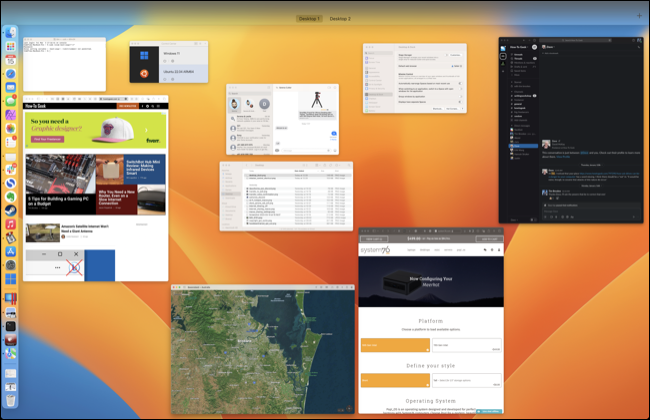Open the Maps app in the Dock
The width and height of the screenshot is (650, 420).
click(10, 354)
